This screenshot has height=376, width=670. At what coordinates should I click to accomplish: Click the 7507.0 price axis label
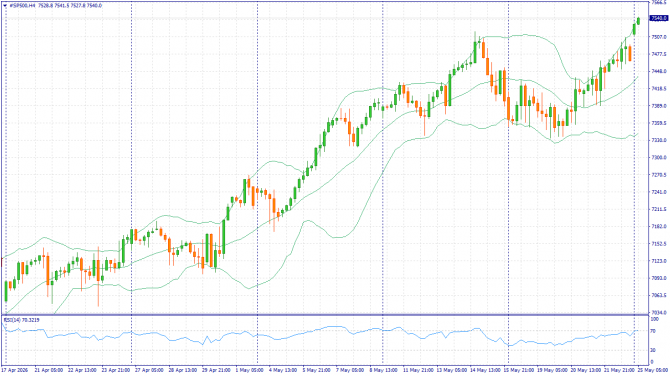[x=658, y=37]
